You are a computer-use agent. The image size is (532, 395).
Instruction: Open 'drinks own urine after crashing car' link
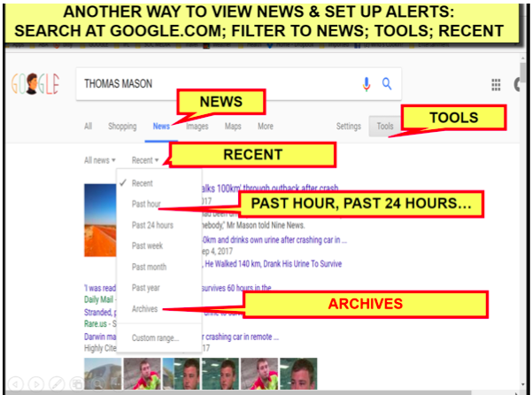point(274,240)
